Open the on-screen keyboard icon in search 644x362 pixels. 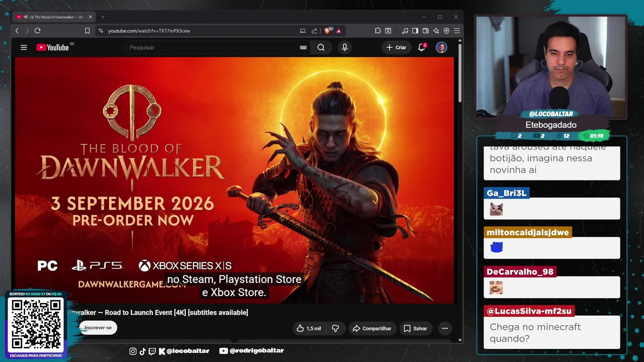(x=303, y=47)
